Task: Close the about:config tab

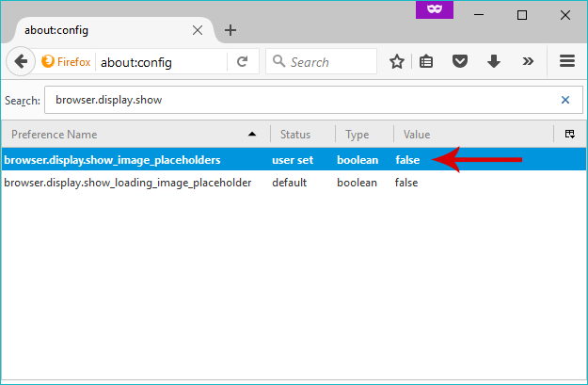Action: click(198, 30)
